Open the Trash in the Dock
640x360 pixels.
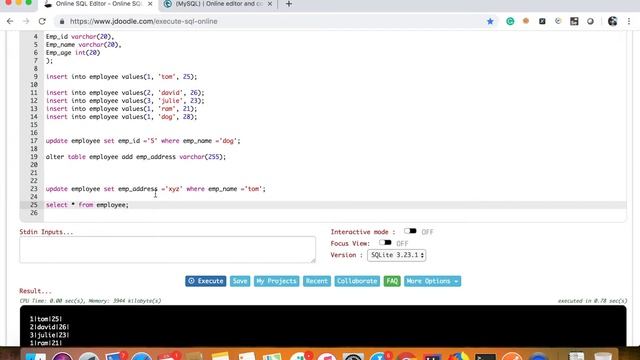tap(603, 356)
